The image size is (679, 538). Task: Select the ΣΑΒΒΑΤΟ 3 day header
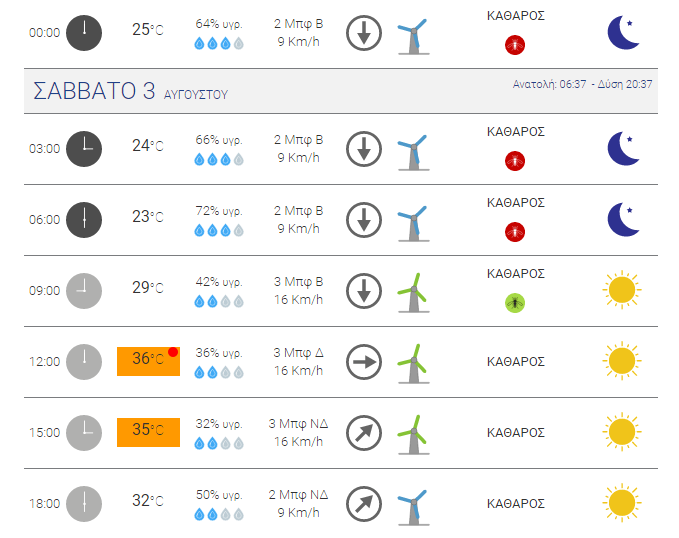(x=341, y=91)
